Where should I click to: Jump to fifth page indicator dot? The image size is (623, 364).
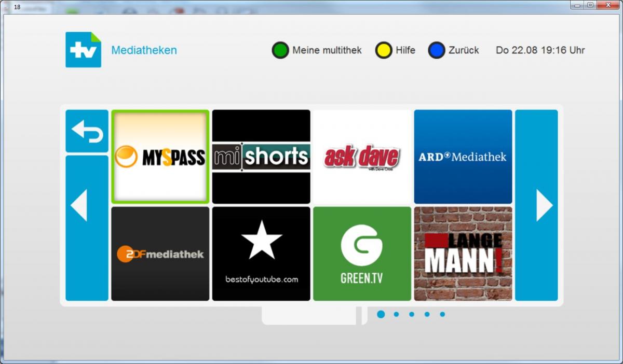tap(442, 314)
